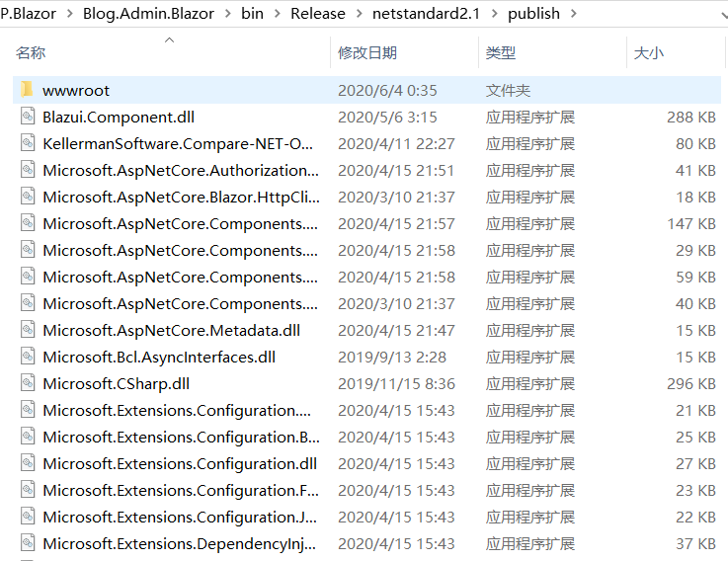This screenshot has height=561, width=728.
Task: Select Microsoft.Bcl.AsyncInterfaces.dll file name
Action: pos(159,358)
